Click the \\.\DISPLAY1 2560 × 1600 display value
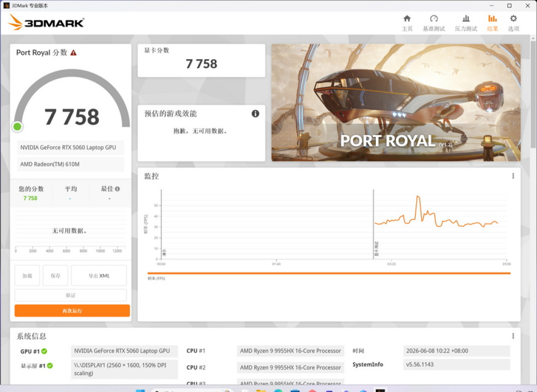 [124, 369]
